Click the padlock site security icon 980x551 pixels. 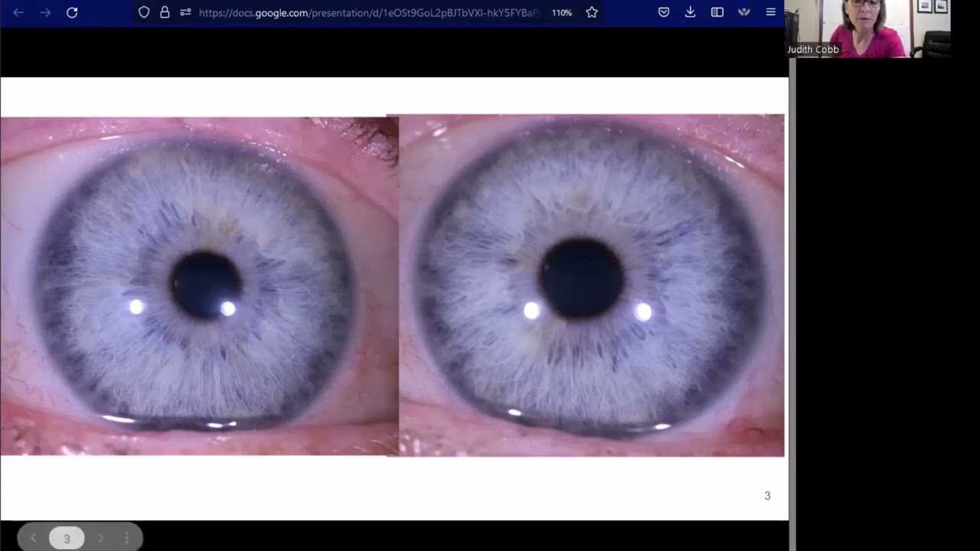165,12
